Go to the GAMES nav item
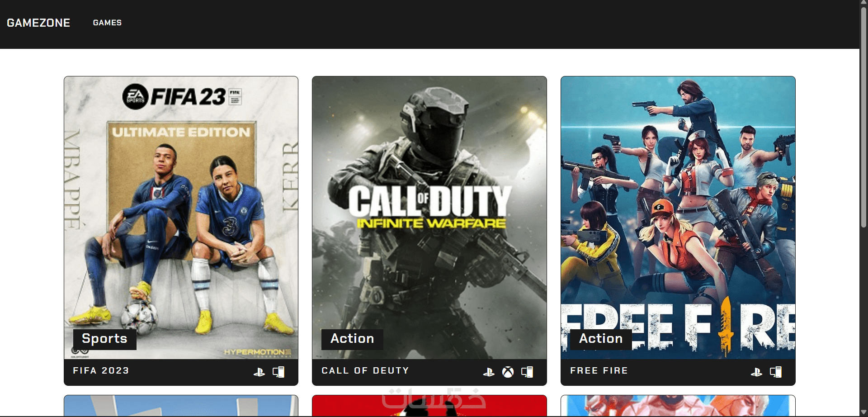Viewport: 868px width, 417px height. [x=107, y=23]
